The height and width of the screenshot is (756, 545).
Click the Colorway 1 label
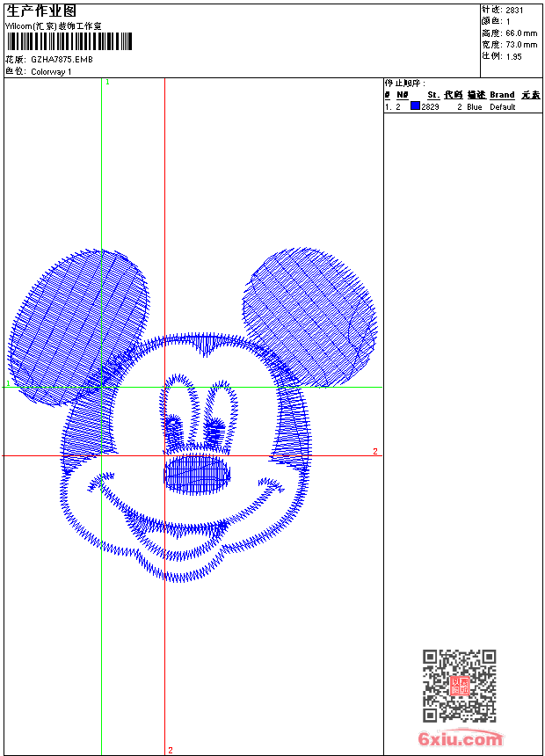pos(52,71)
